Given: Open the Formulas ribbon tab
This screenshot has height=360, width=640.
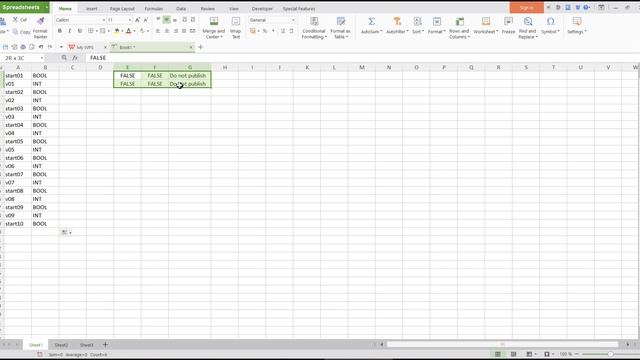Looking at the screenshot, I should point(153,9).
